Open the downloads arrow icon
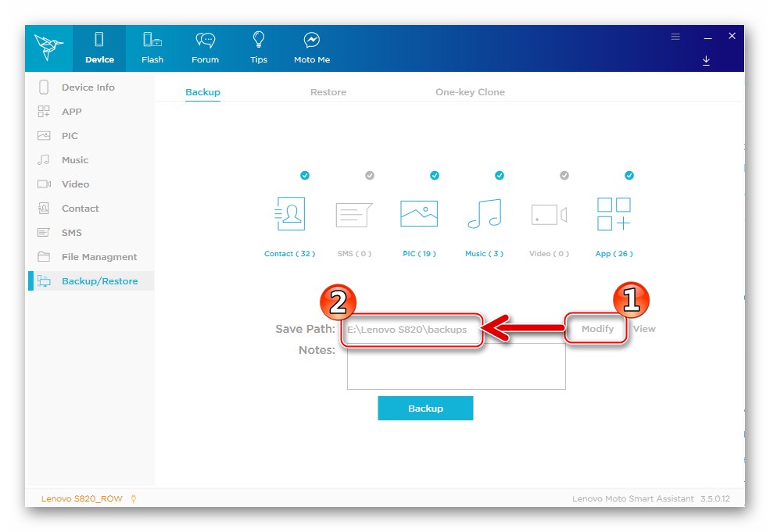The height and width of the screenshot is (532, 770). 706,60
